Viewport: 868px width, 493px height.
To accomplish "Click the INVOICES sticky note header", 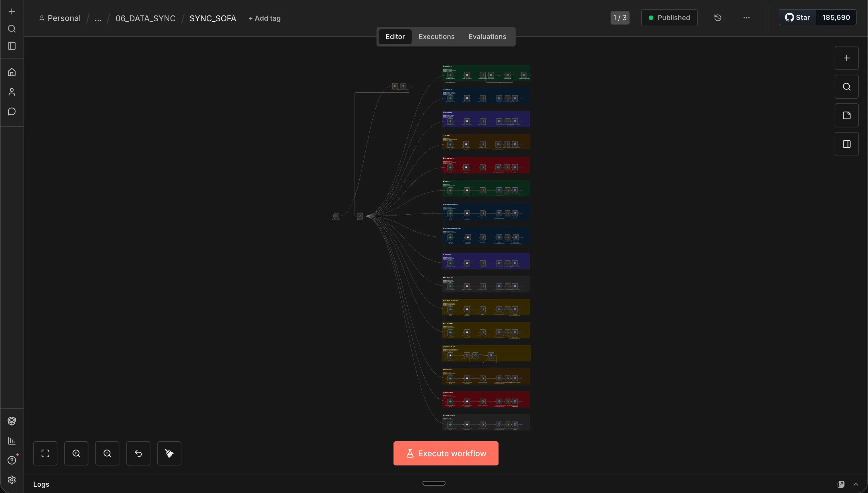I will tap(447, 254).
